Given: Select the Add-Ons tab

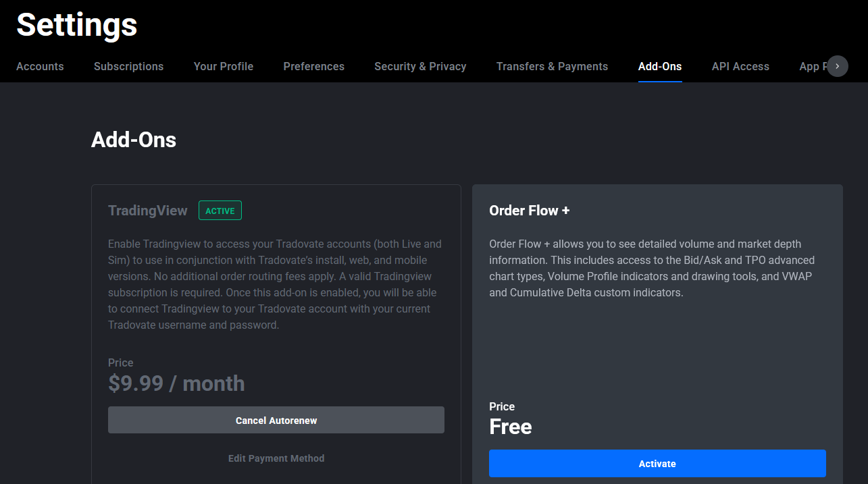Looking at the screenshot, I should 660,66.
